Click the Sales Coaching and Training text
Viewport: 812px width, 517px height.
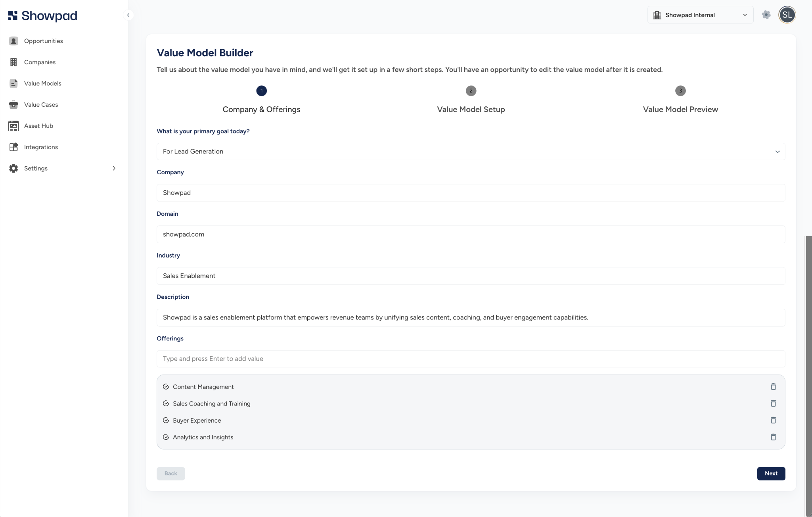(x=212, y=404)
